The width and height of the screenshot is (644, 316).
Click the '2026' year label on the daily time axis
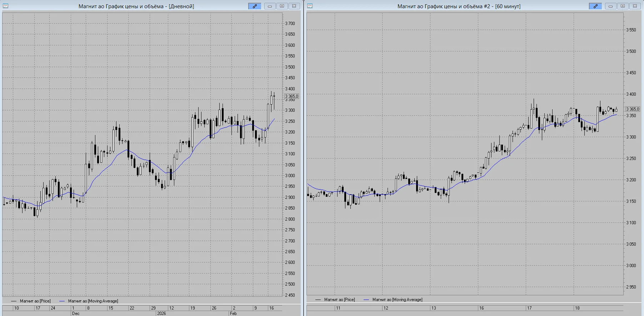(161, 314)
